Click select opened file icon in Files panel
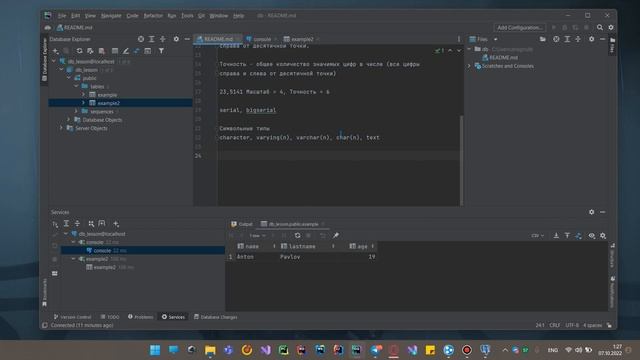This screenshot has width=640, height=360. coord(556,39)
